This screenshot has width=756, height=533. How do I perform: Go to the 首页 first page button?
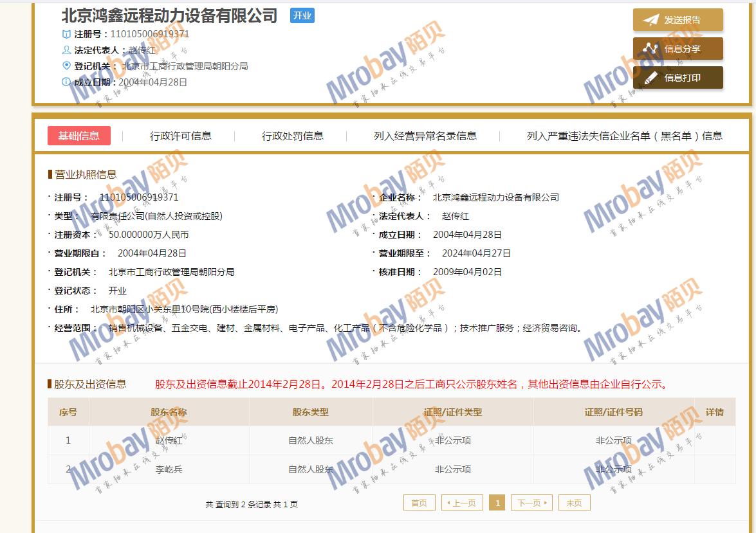coord(419,503)
